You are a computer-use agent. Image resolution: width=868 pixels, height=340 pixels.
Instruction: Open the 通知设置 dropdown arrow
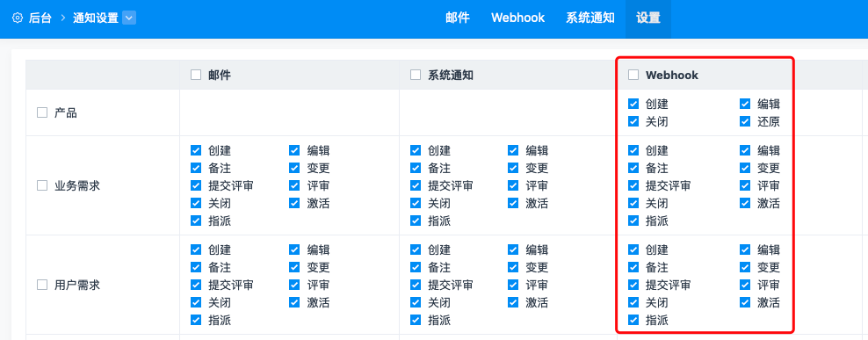pos(129,18)
